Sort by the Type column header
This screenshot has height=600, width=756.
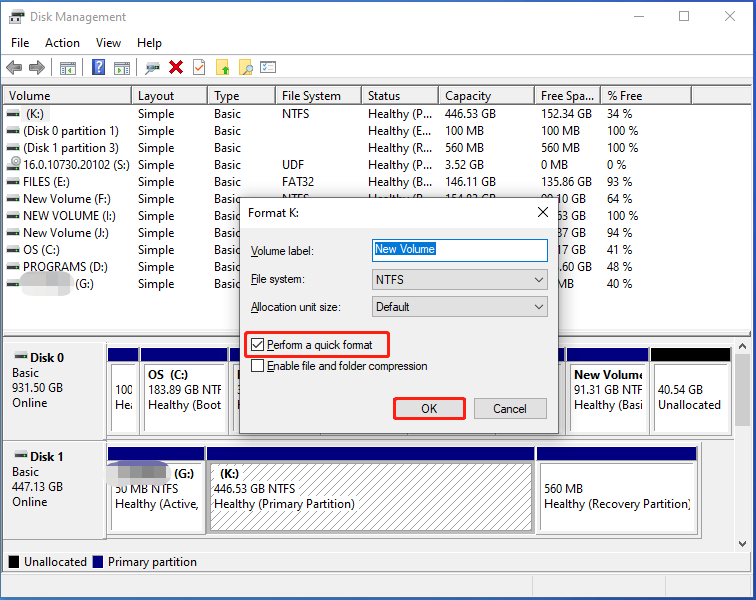[242, 95]
